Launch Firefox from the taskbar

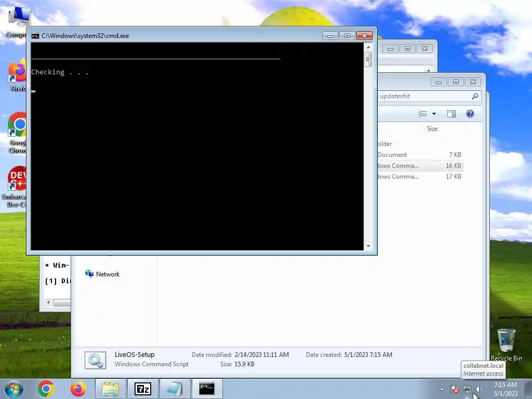78,389
